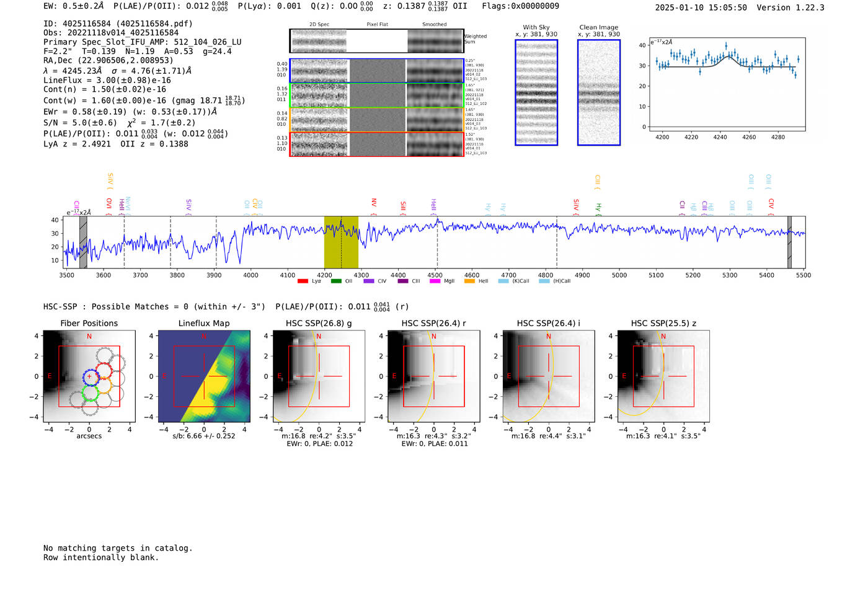Click the Primary Spec_Slot_IFU_AMP: 512_104_026_LU line
868x591 pixels.
coord(143,42)
